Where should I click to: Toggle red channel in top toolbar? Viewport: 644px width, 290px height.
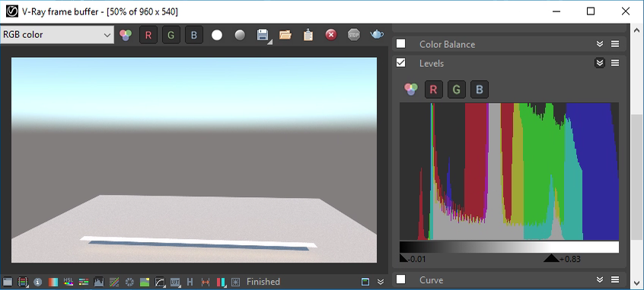tap(148, 35)
